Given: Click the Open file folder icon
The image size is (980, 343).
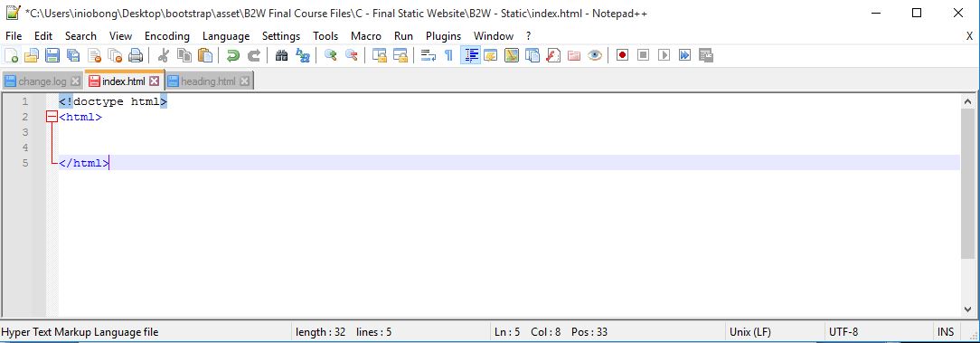Looking at the screenshot, I should click(x=32, y=56).
